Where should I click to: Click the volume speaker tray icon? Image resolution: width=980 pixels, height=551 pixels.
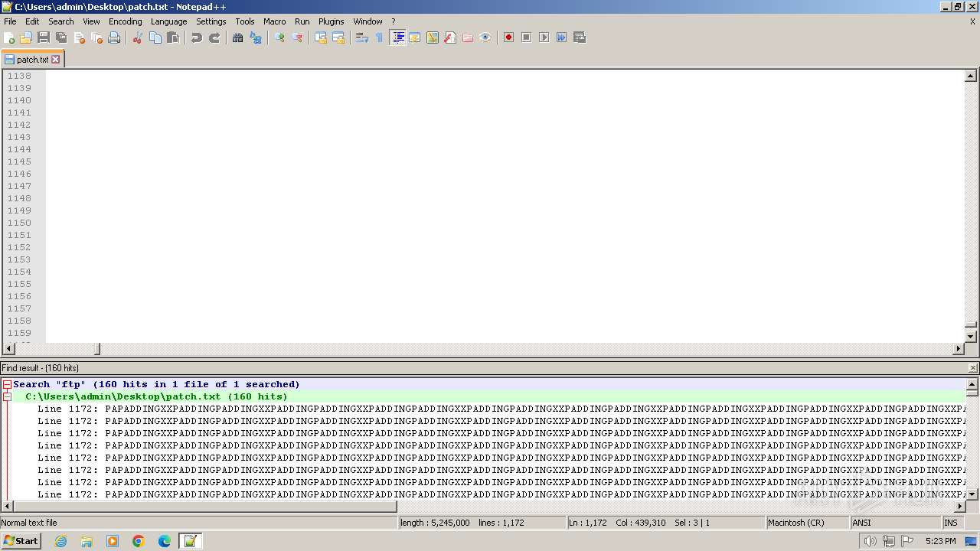pyautogui.click(x=870, y=541)
